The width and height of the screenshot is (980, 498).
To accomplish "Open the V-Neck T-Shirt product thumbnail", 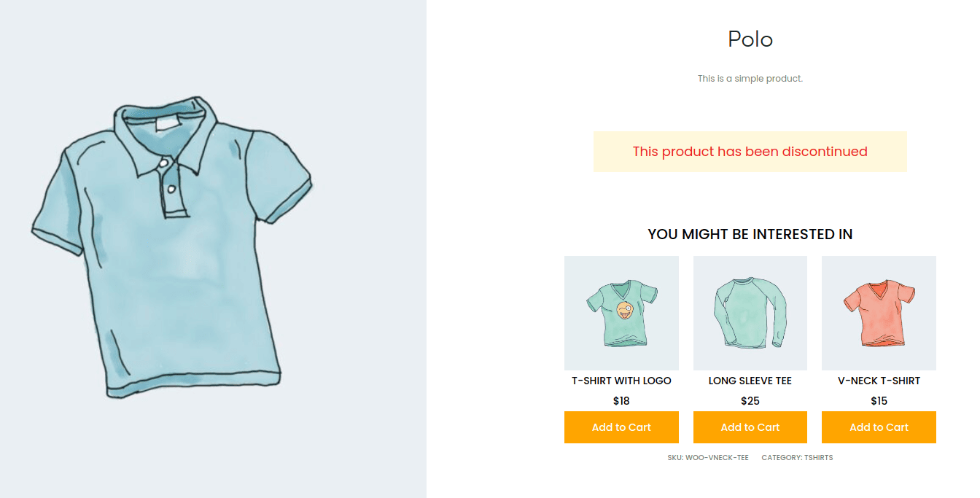I will 879,313.
